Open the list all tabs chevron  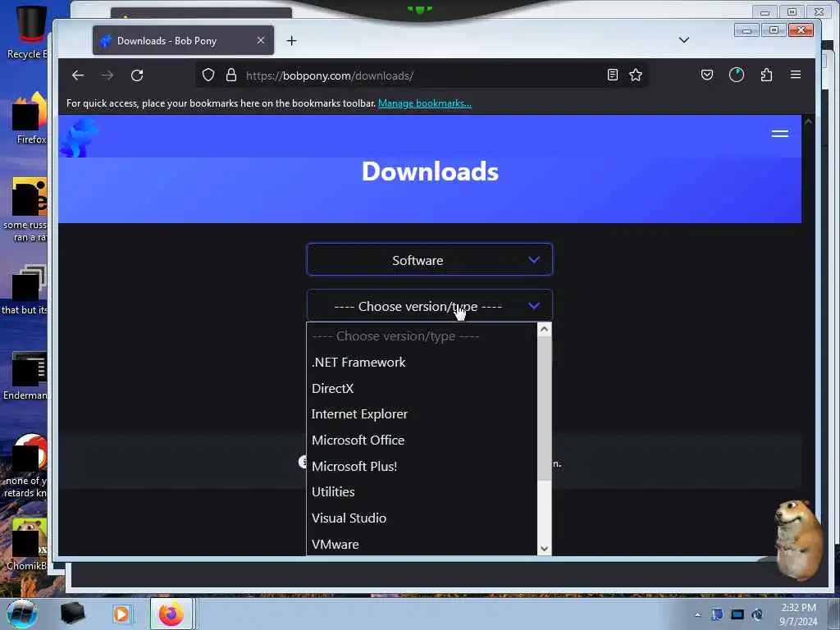click(x=683, y=40)
